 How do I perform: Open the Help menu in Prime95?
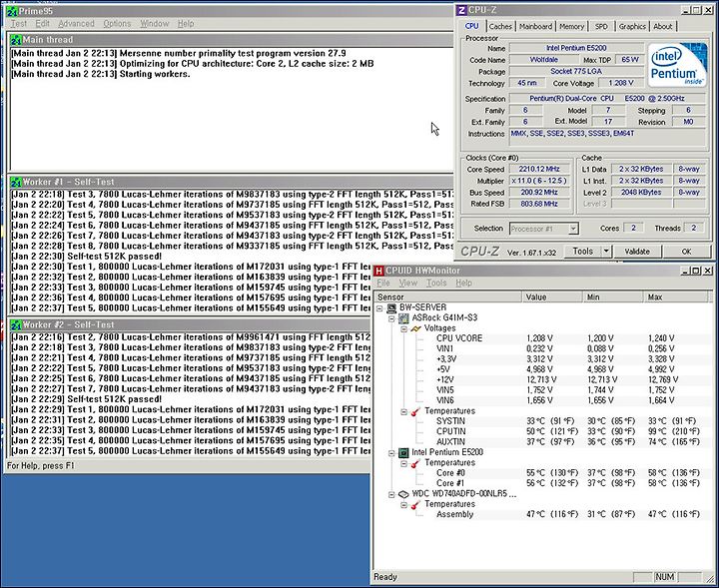(186, 23)
